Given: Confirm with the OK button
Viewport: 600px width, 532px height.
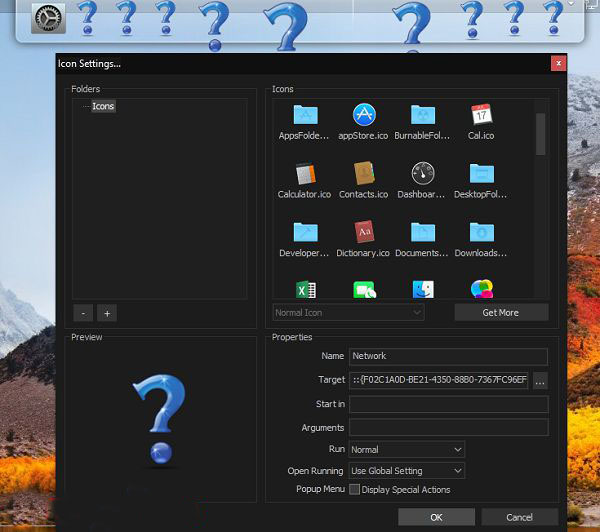Looking at the screenshot, I should click(436, 517).
